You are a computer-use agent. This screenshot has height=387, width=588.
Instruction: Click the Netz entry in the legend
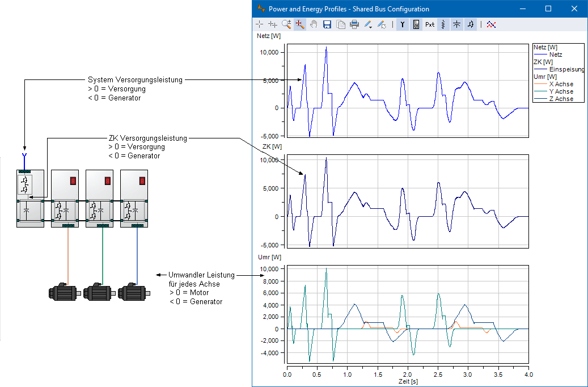(x=556, y=54)
